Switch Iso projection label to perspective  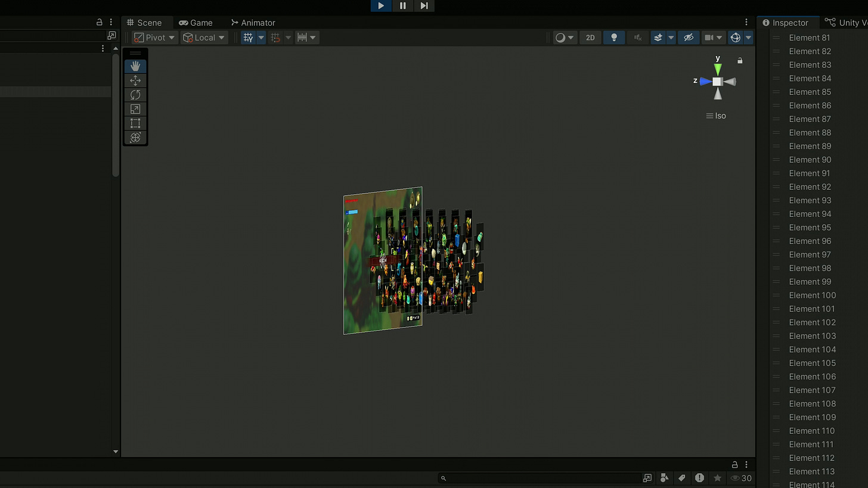click(716, 116)
